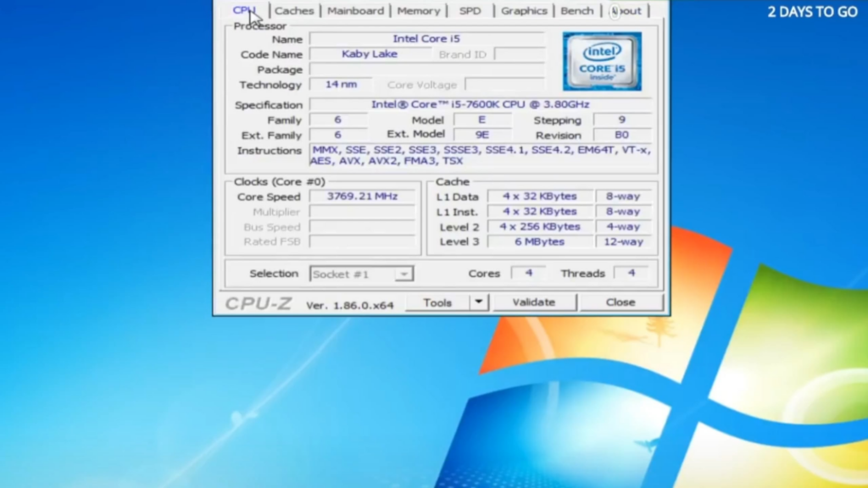
Task: Switch to the Caches tab
Action: tap(294, 10)
